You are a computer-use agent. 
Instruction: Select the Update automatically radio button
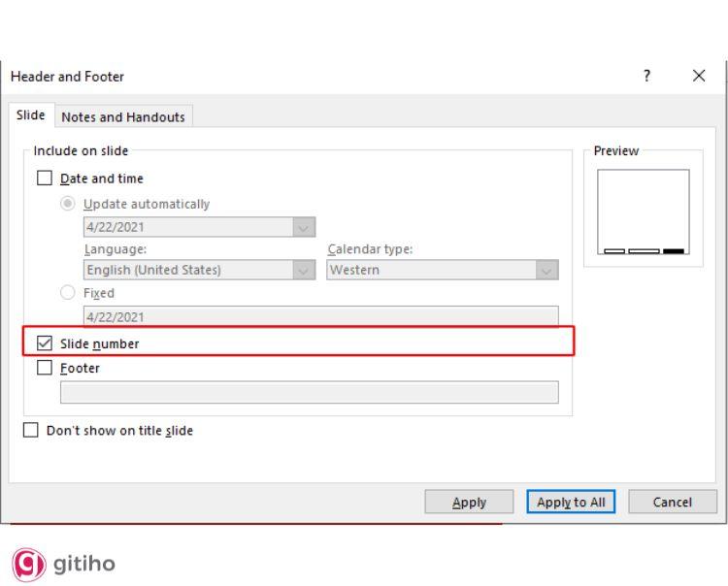coord(68,204)
